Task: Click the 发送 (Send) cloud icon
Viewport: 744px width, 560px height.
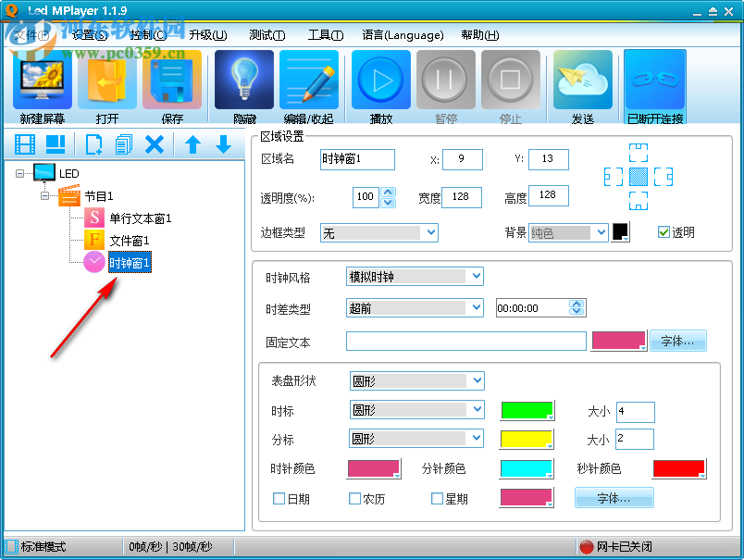Action: (582, 79)
